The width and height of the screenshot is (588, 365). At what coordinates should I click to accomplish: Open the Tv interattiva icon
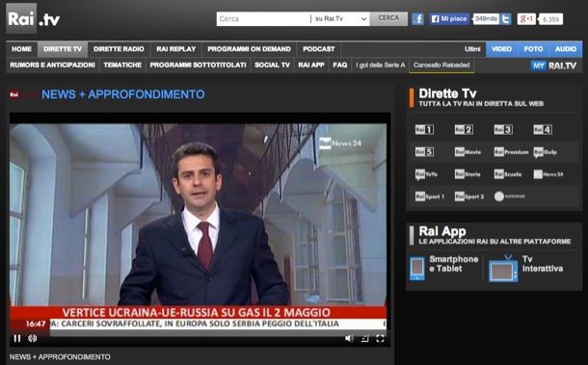click(x=503, y=269)
